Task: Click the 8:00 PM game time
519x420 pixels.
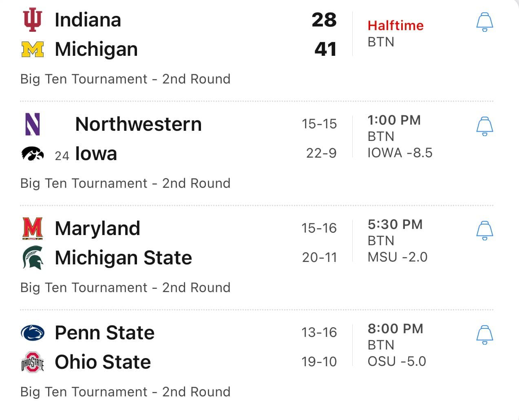Action: [x=395, y=328]
